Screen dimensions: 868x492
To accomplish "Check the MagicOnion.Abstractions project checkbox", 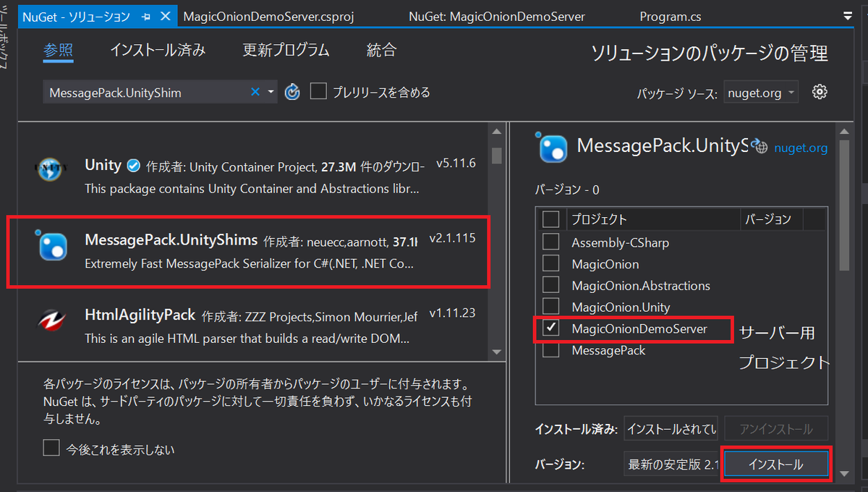I will point(550,285).
